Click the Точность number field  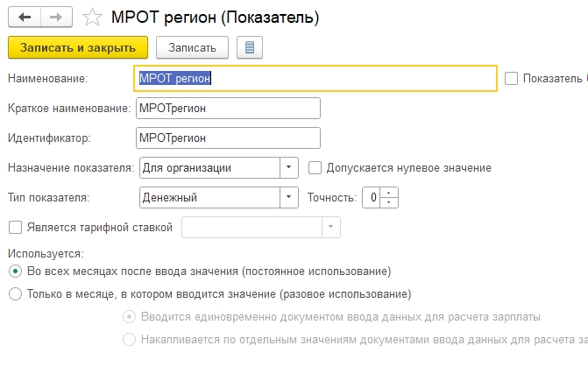click(373, 198)
